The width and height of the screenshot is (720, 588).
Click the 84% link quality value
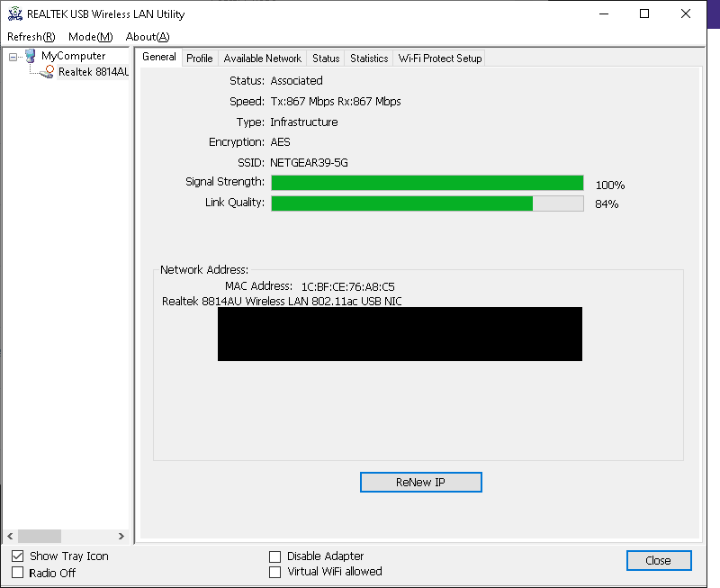point(607,204)
